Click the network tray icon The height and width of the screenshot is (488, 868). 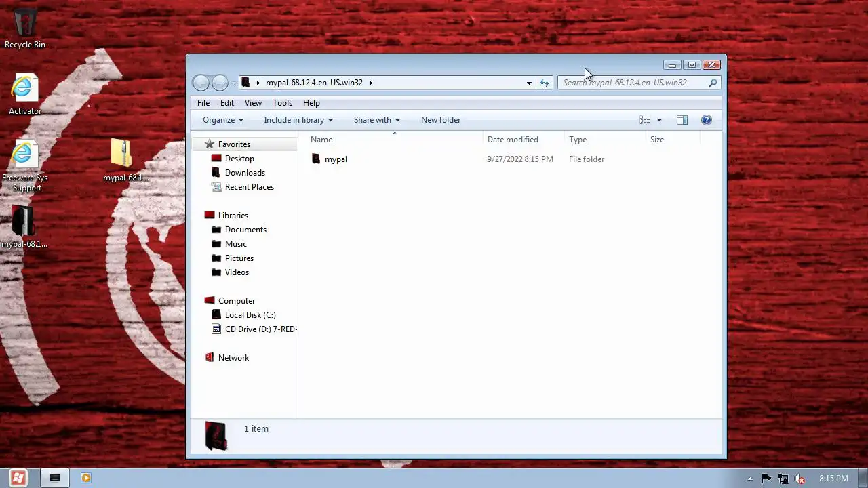click(783, 479)
